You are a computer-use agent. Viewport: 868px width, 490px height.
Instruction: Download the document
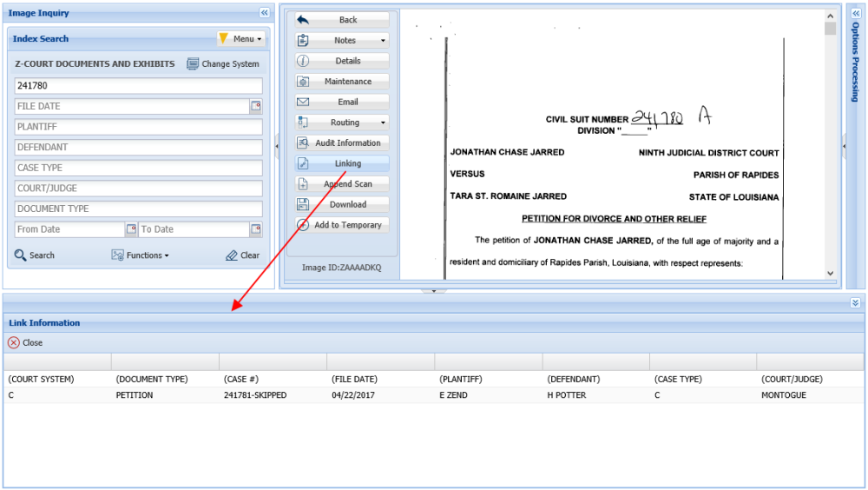[x=341, y=204]
